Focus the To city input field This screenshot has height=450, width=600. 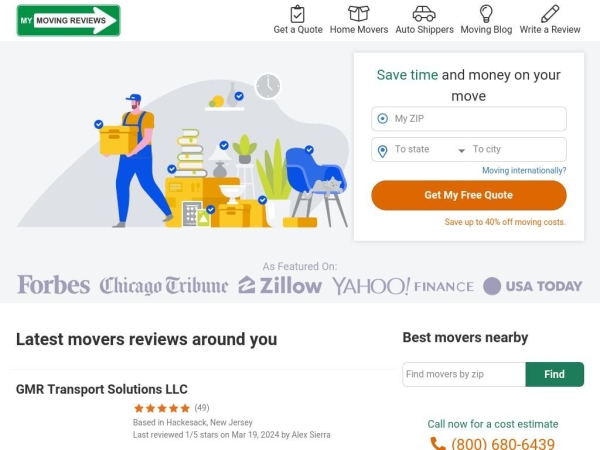tap(518, 149)
